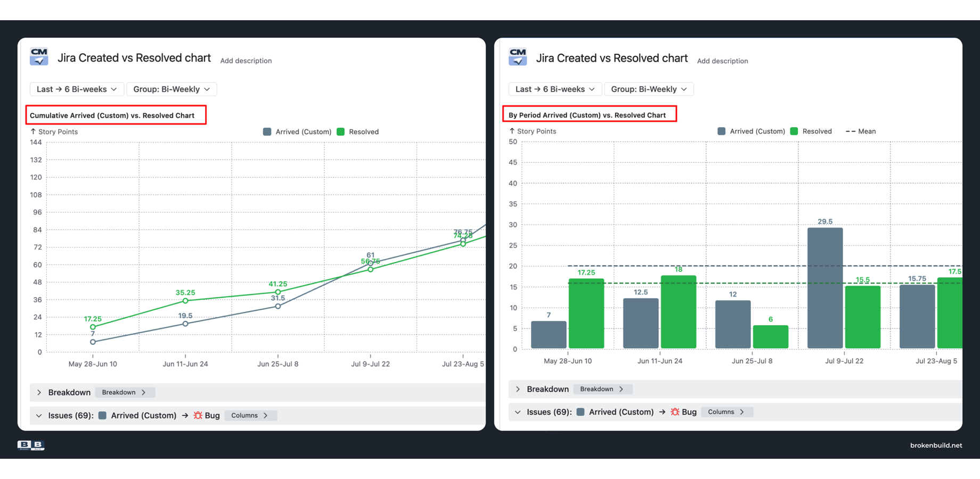Expand the Breakdown section in right panel
The width and height of the screenshot is (980, 479).
(x=518, y=389)
